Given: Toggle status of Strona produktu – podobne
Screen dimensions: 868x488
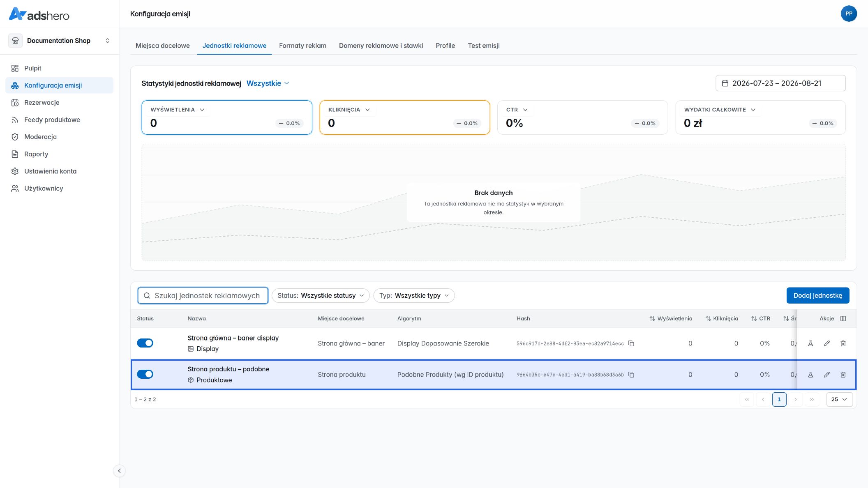Looking at the screenshot, I should pos(145,374).
